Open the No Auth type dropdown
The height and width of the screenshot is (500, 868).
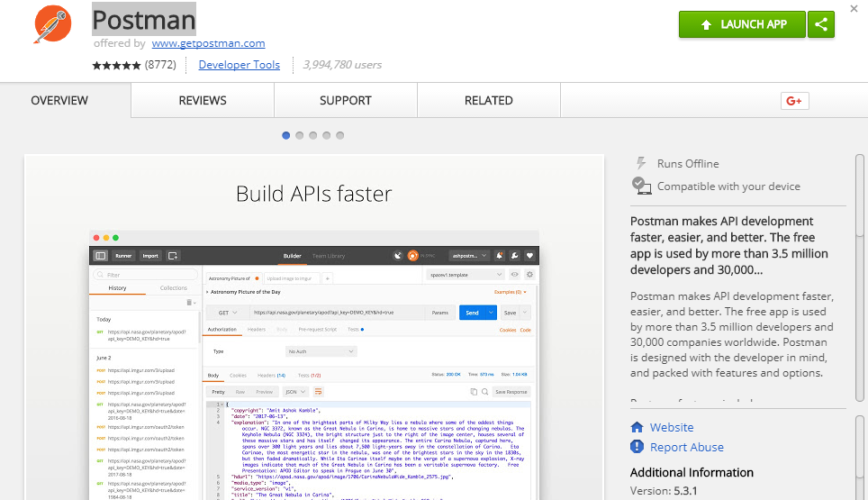pos(321,351)
